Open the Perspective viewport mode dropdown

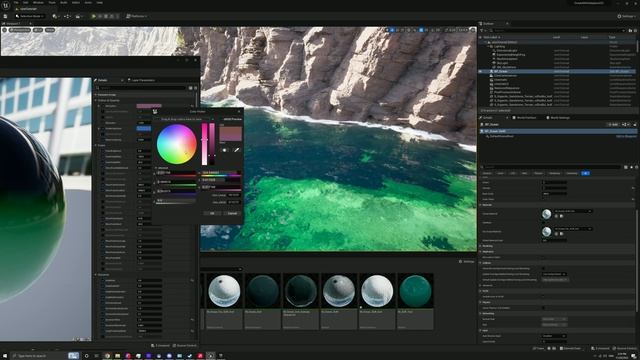pos(20,30)
